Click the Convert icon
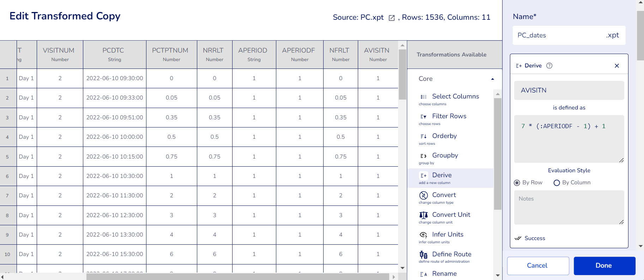The width and height of the screenshot is (644, 280). (423, 195)
